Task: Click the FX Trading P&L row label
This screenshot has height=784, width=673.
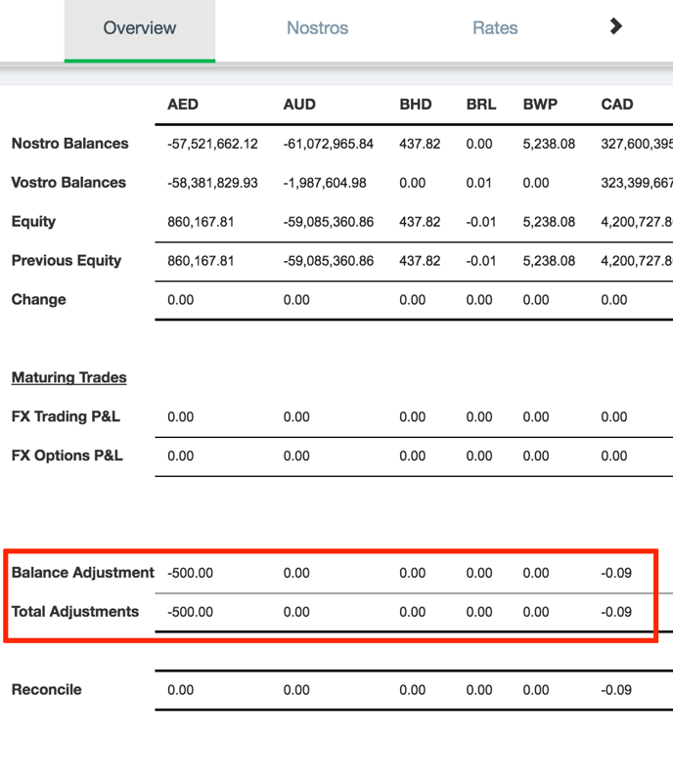Action: pyautogui.click(x=66, y=416)
